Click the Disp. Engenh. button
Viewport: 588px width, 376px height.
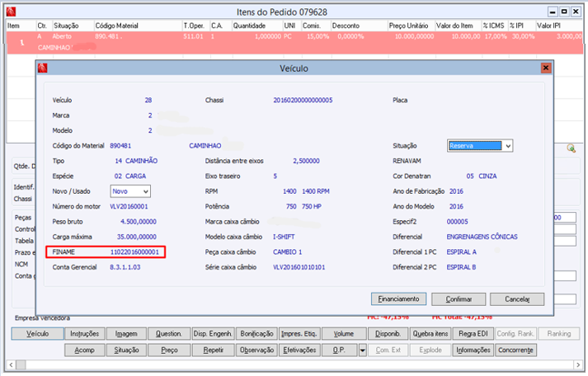[x=213, y=334]
